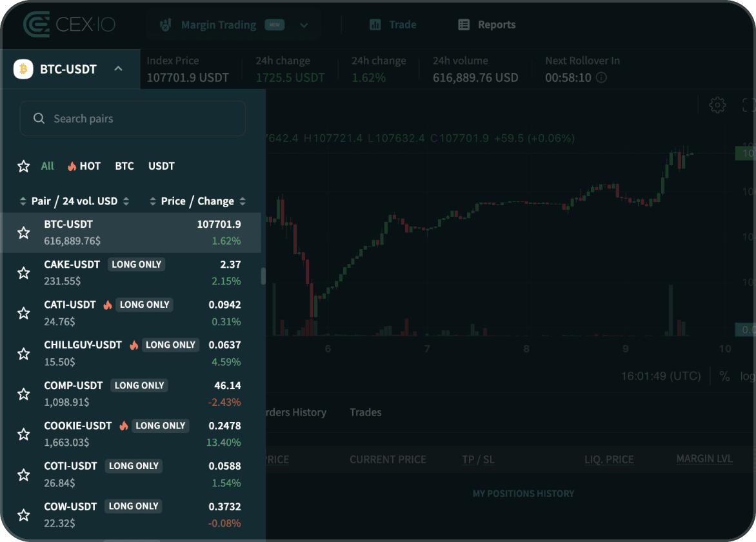Image resolution: width=756 pixels, height=542 pixels.
Task: Click the COOKIE-USDT hot flame icon
Action: 123,425
